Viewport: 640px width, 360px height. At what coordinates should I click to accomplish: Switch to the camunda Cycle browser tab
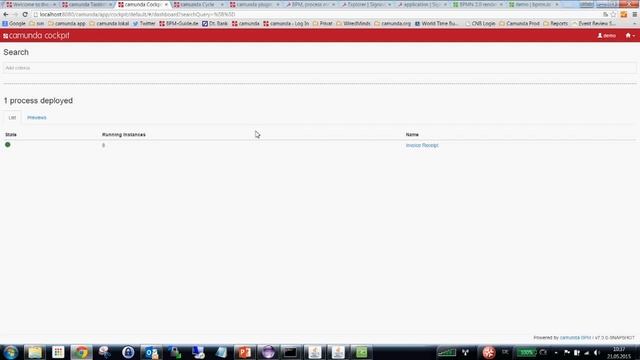pos(198,4)
